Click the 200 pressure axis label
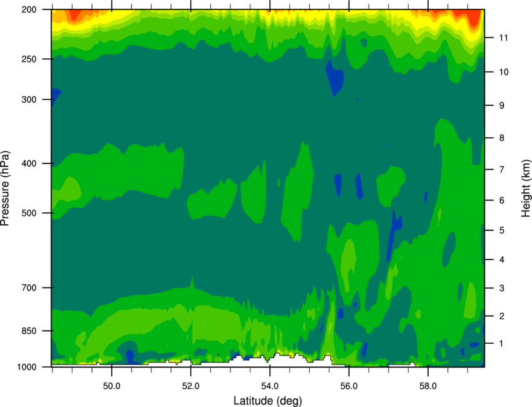Image resolution: width=532 pixels, height=407 pixels. click(x=29, y=9)
